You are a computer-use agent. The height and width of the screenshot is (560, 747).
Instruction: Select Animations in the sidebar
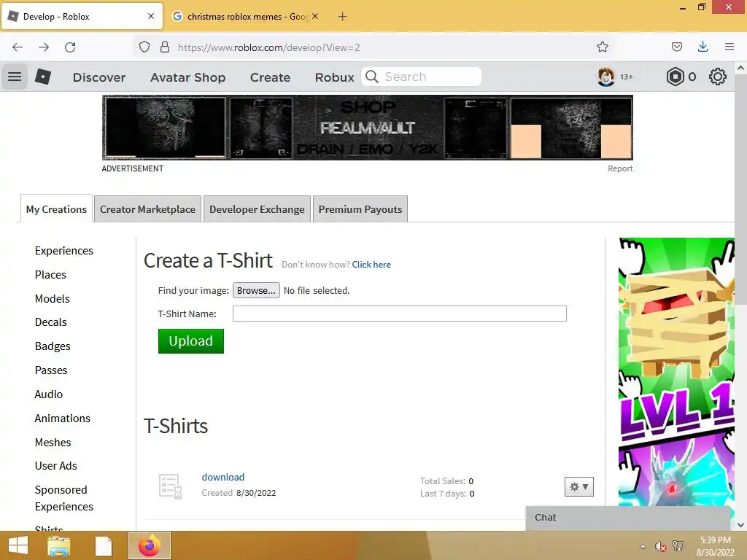point(63,418)
